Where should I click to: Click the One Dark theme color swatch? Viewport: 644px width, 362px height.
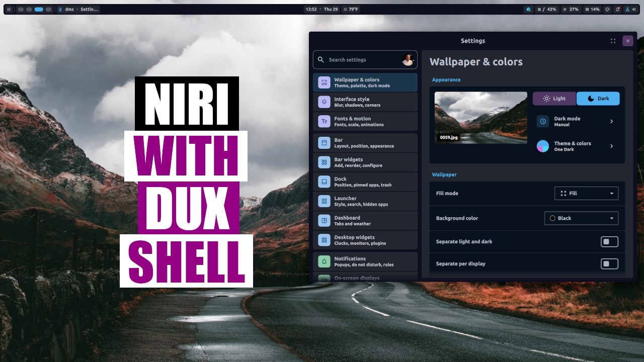[x=543, y=146]
